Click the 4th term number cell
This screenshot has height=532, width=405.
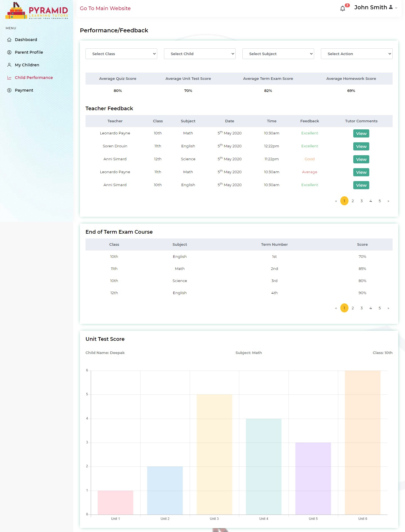pyautogui.click(x=274, y=293)
